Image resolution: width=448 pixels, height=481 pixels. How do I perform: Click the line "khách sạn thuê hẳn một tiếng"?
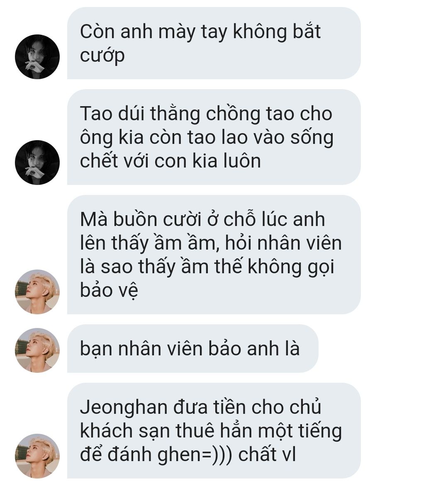pos(211,431)
